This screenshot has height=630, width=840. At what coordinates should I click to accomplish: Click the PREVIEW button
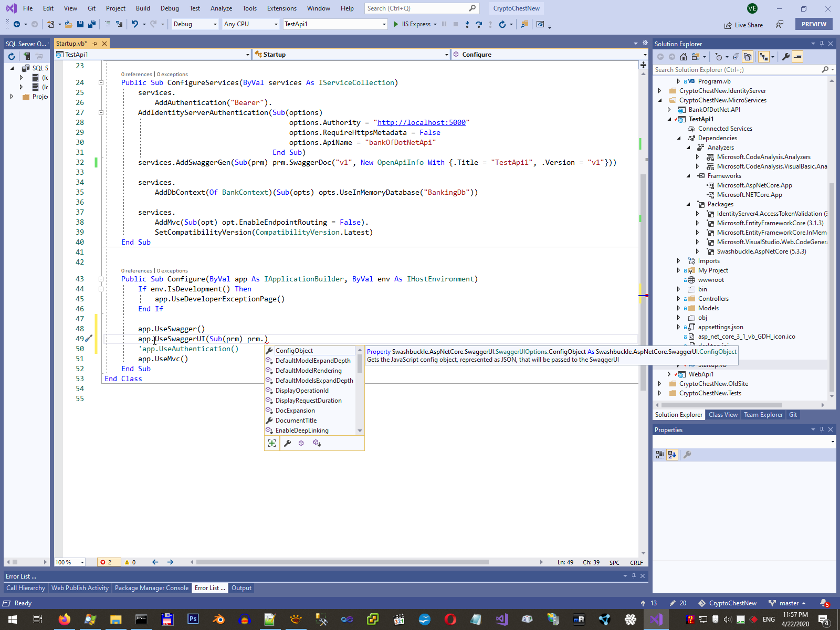[813, 24]
